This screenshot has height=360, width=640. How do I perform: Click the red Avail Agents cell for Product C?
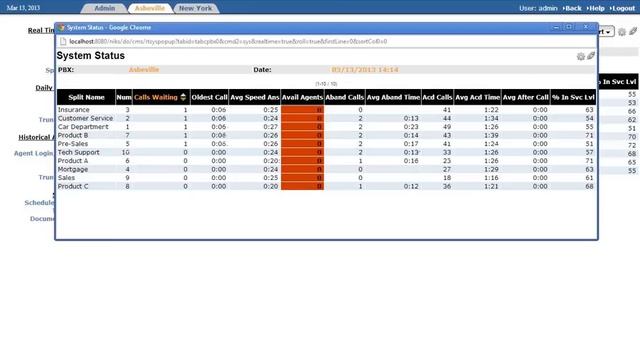pos(302,186)
